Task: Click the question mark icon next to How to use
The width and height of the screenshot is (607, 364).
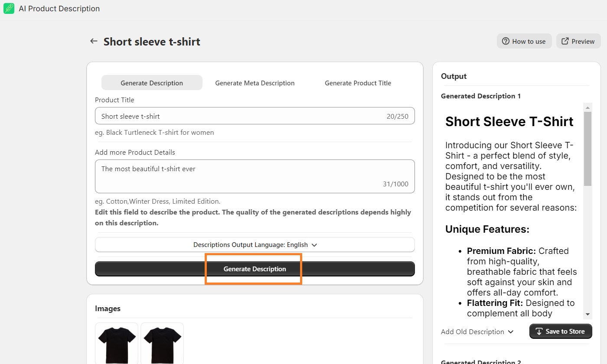Action: [x=506, y=41]
